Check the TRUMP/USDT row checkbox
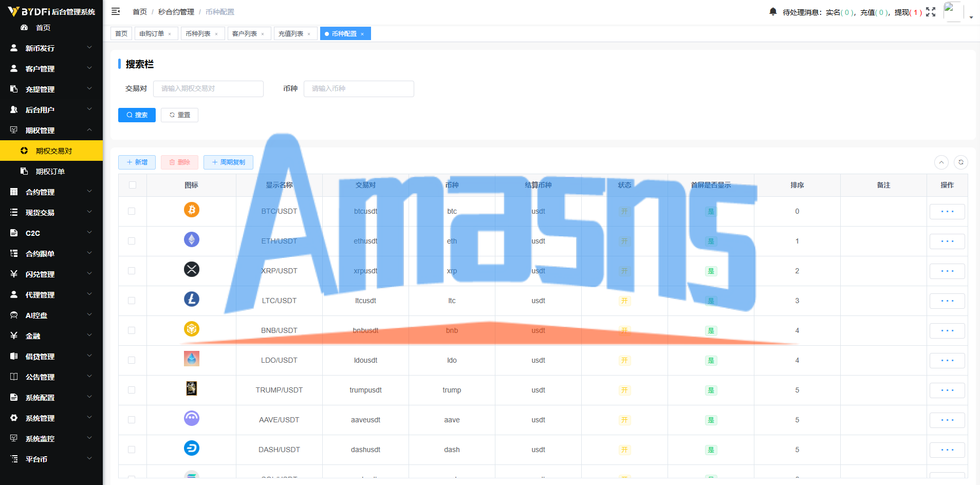Viewport: 980px width, 485px height. coord(132,390)
